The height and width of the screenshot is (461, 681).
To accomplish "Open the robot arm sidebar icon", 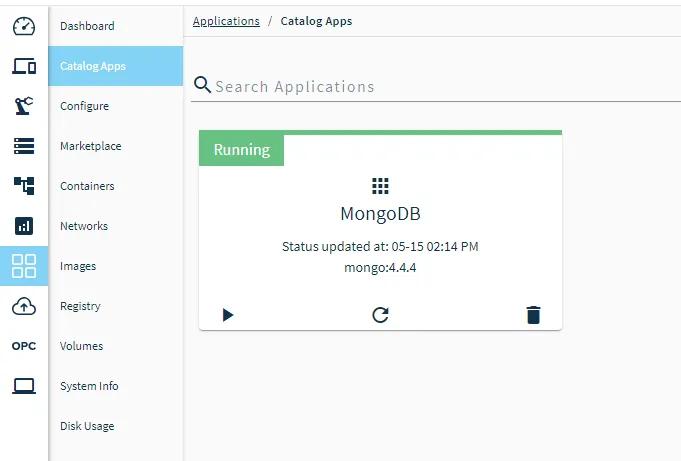I will coord(24,106).
